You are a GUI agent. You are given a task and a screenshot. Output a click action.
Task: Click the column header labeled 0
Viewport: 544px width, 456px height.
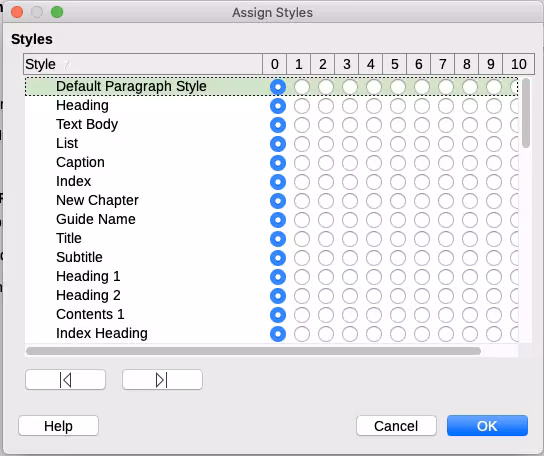coord(274,64)
